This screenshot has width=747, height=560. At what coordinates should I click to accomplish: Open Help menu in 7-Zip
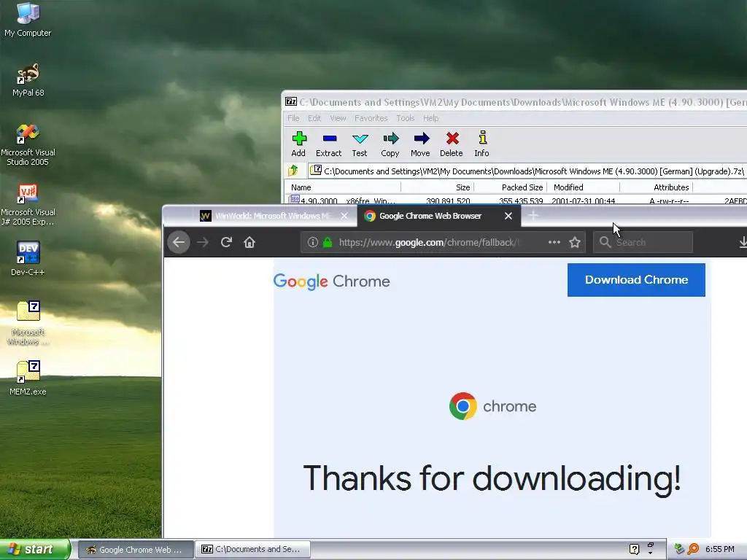pos(430,118)
